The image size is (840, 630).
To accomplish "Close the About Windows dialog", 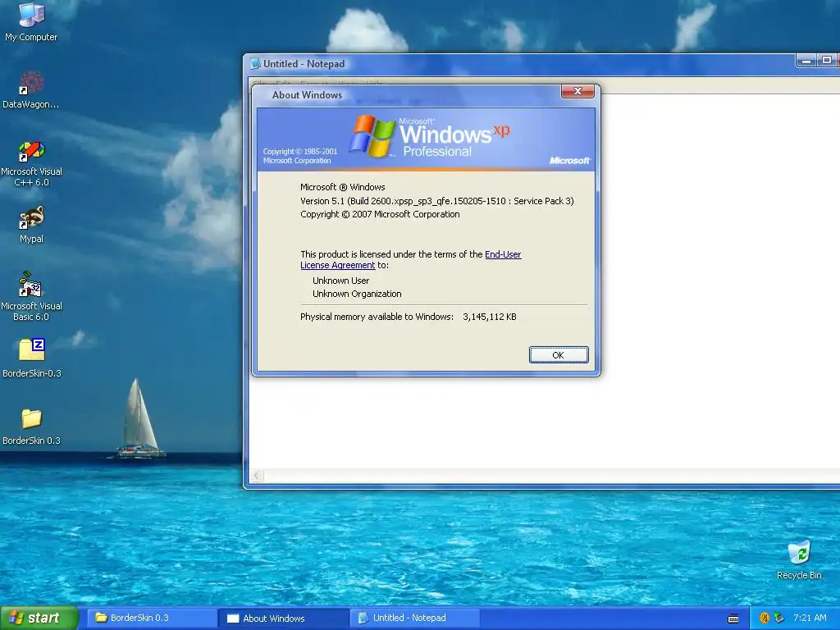I will click(x=577, y=91).
